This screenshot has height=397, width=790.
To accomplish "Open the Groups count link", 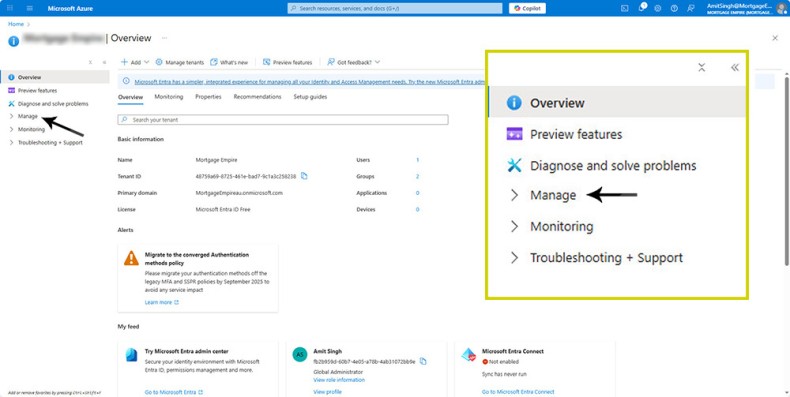I will point(417,176).
